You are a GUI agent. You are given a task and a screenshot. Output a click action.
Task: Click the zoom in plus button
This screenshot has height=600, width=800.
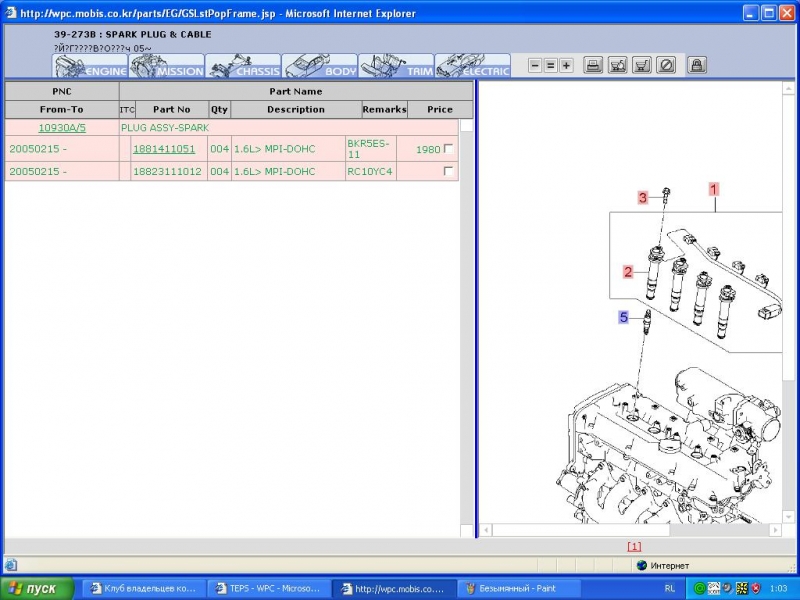click(566, 65)
